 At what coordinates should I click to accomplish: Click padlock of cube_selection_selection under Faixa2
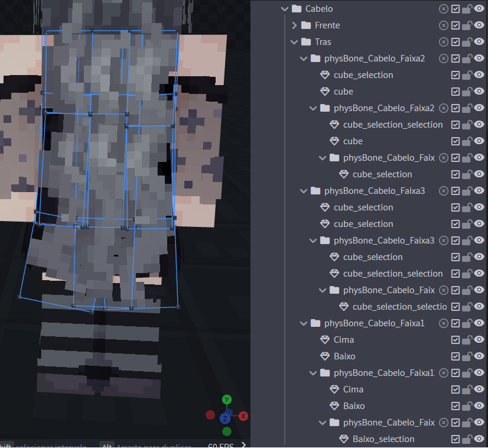point(467,125)
